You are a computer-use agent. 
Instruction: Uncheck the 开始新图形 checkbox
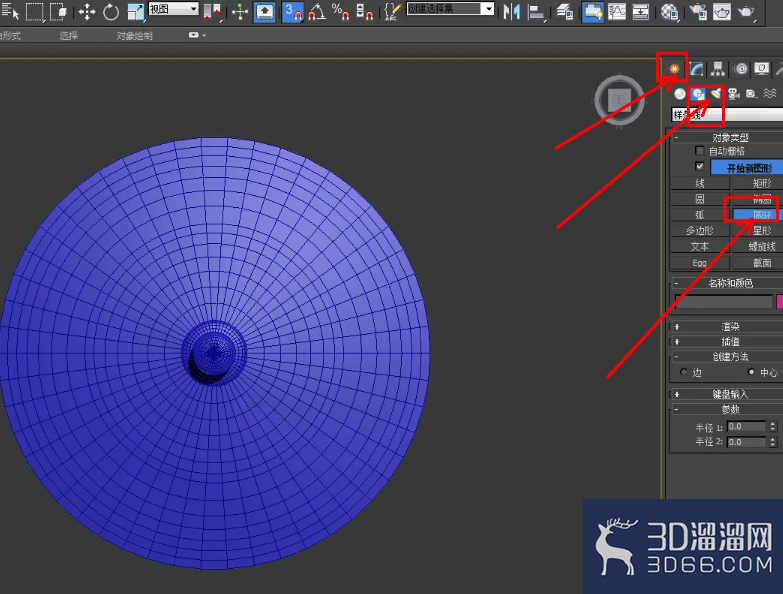tap(699, 166)
